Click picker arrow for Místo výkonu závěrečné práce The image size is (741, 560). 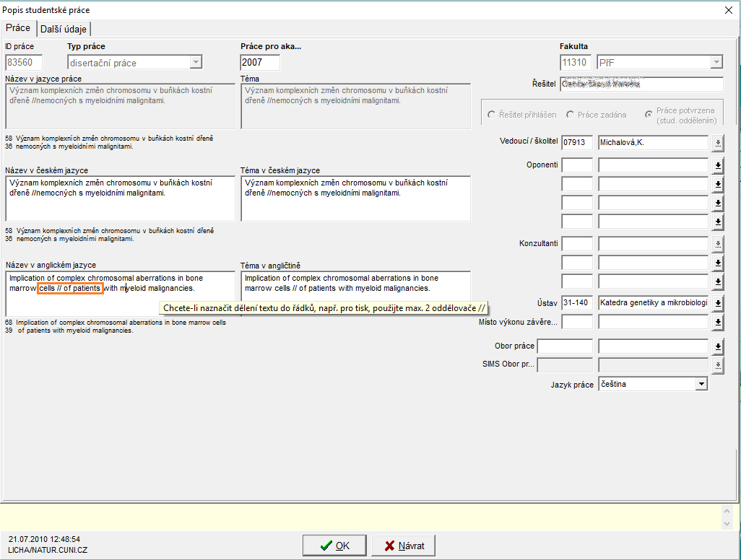coord(717,322)
